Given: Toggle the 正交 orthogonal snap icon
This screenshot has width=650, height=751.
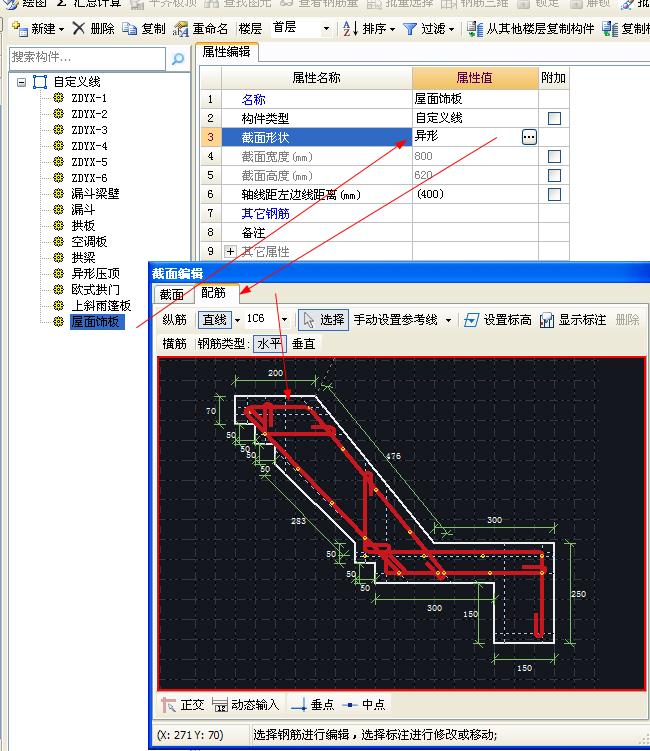Looking at the screenshot, I should (168, 705).
